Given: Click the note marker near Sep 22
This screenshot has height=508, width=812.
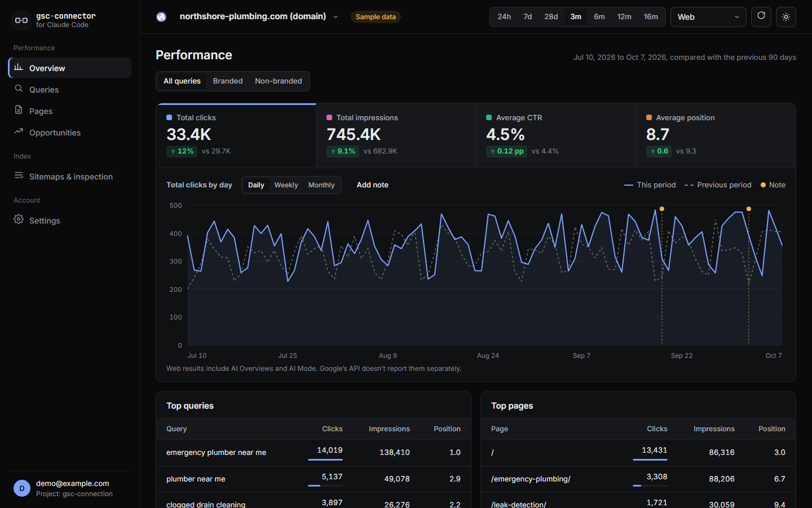Looking at the screenshot, I should 662,209.
